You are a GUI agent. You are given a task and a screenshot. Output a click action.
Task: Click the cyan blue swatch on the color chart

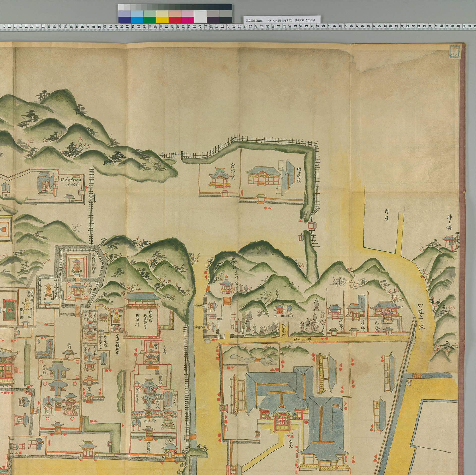click(137, 19)
